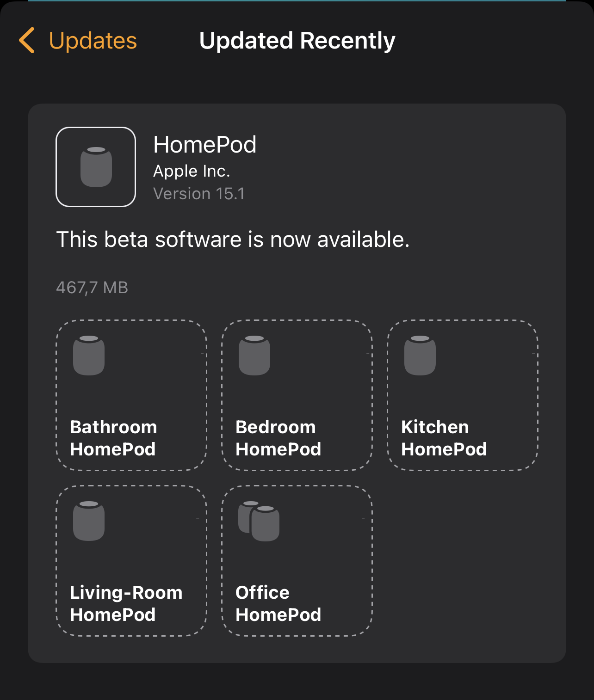
Task: Click the Living-Room HomePod speaker icon
Action: point(89,521)
